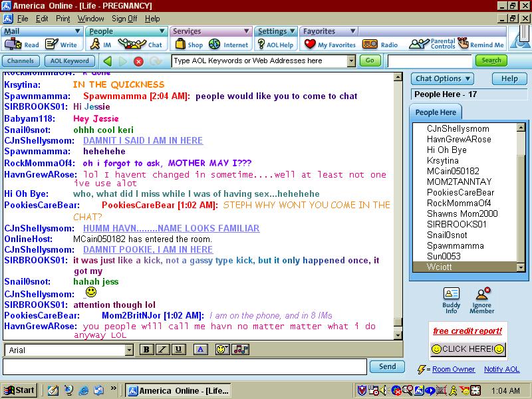
Task: Open the keyword address history dropdown arrow
Action: [x=351, y=61]
